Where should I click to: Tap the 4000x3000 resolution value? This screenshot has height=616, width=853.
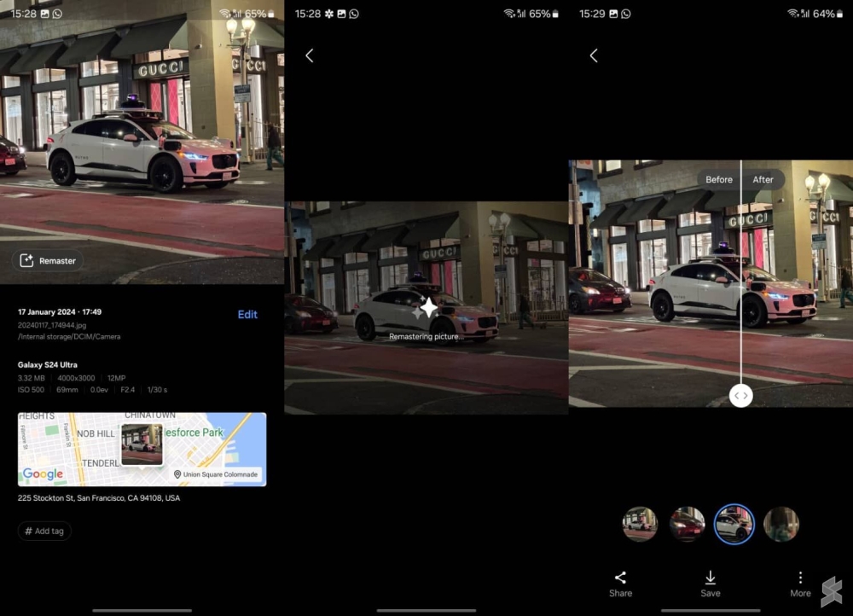tap(76, 378)
